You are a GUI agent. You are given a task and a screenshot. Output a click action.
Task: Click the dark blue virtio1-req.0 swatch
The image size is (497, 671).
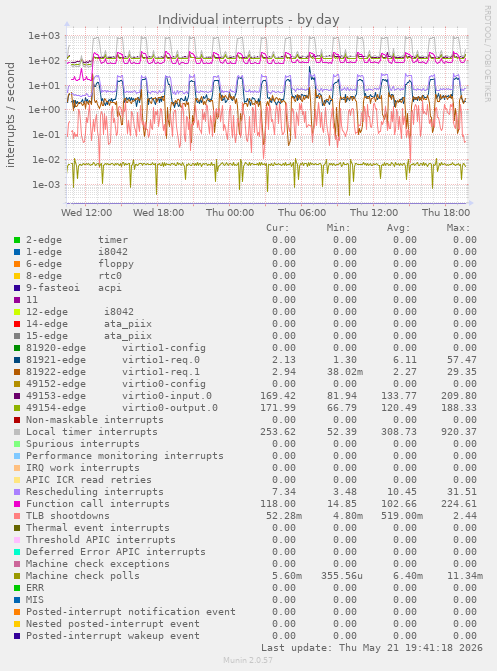click(x=17, y=360)
